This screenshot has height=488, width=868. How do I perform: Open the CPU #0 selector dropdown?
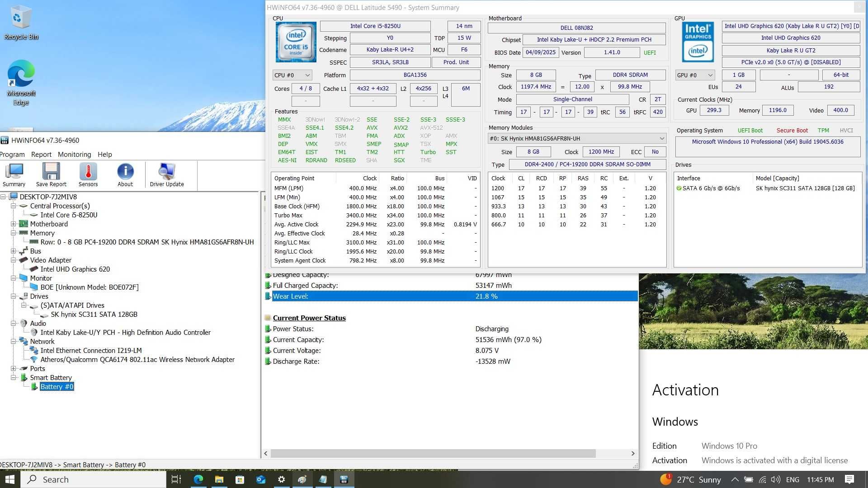click(292, 75)
